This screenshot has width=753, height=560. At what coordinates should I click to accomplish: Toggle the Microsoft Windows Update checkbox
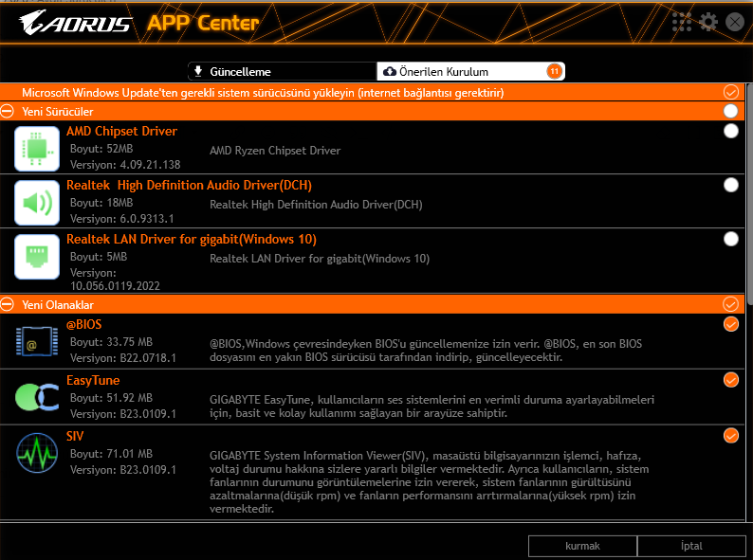click(x=731, y=92)
